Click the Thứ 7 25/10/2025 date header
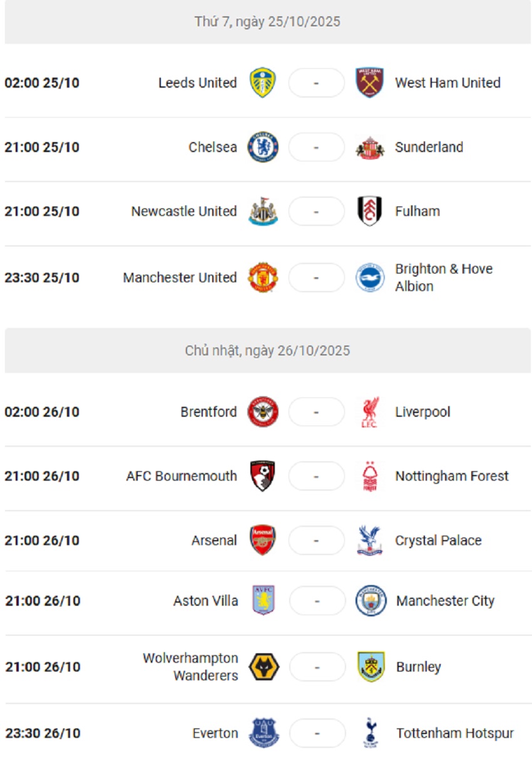 [267, 22]
